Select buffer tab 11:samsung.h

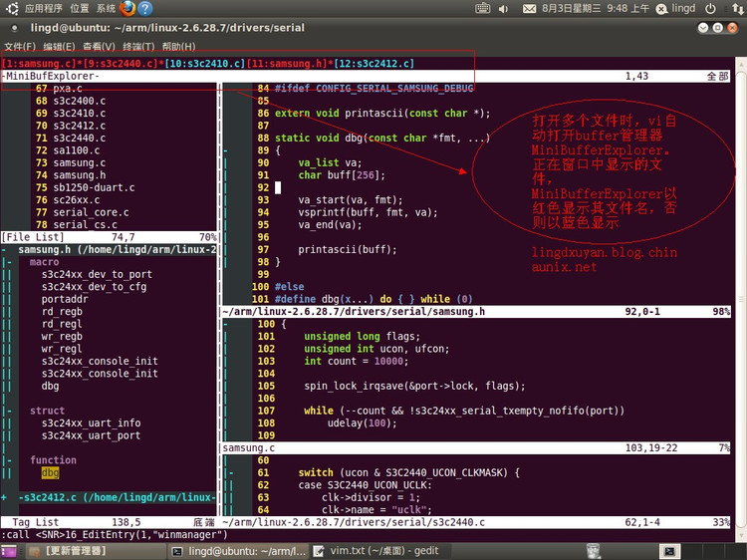pyautogui.click(x=287, y=64)
